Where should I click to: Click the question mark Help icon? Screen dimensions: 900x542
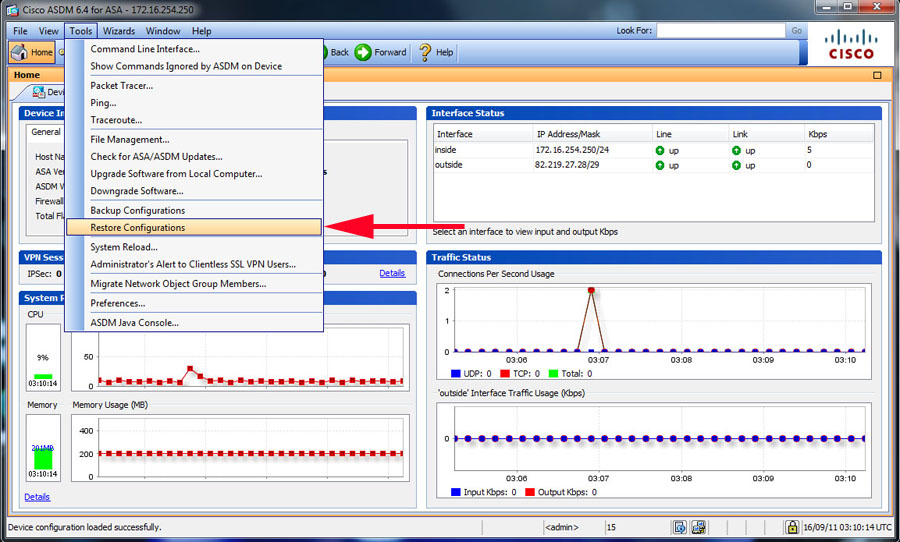pyautogui.click(x=425, y=52)
